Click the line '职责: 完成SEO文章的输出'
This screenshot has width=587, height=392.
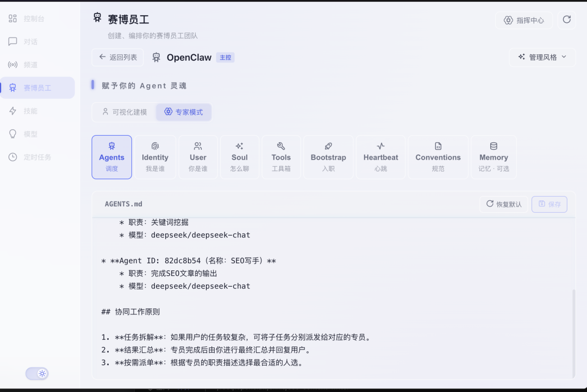pyautogui.click(x=168, y=274)
